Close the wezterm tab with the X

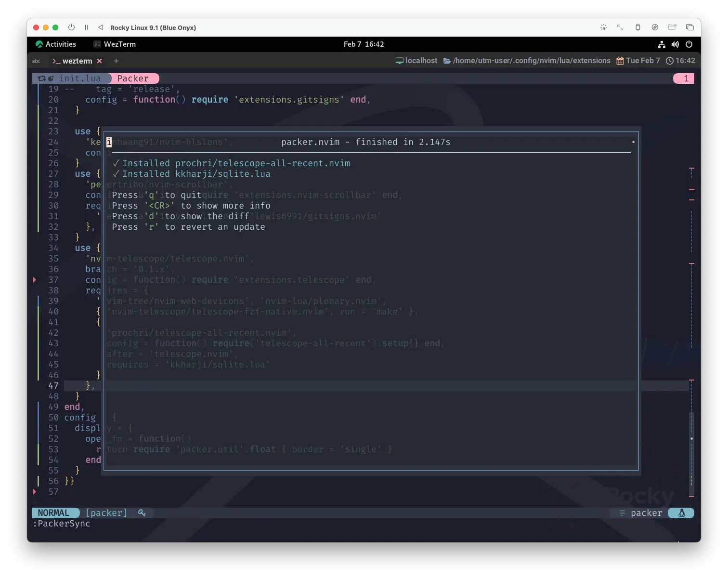(x=100, y=61)
